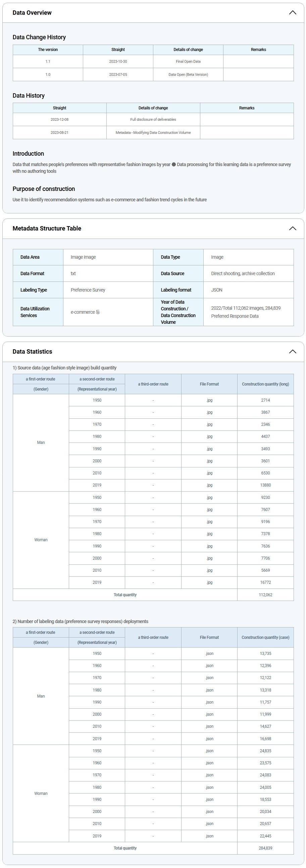The image size is (306, 868).
Task: Select the version 1.1 cell
Action: pos(48,61)
